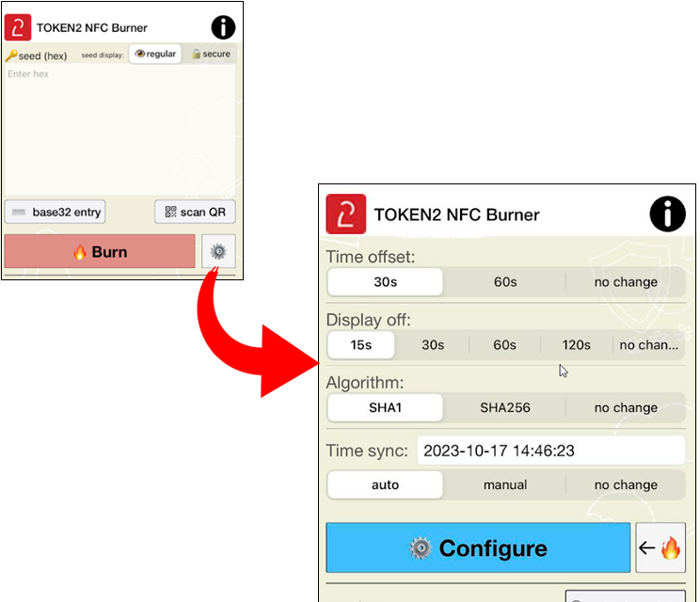
Task: Click the 'Algorithm:' label
Action: tap(365, 383)
